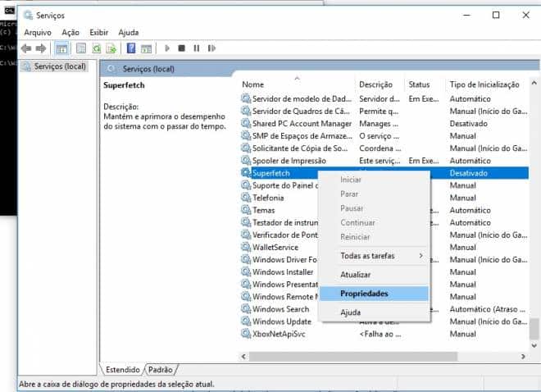The width and height of the screenshot is (541, 392).
Task: Select the Windows Search service name
Action: [280, 309]
